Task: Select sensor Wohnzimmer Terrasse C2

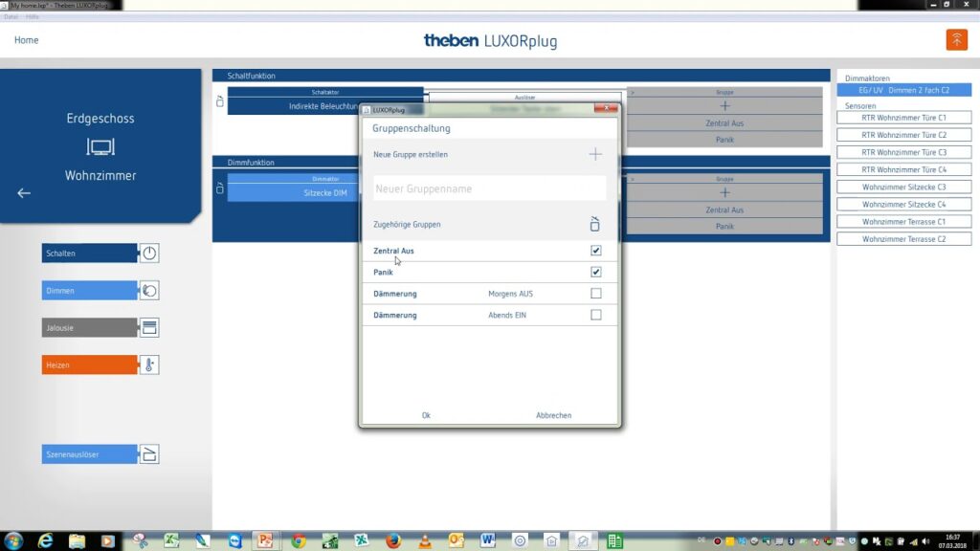Action: pos(903,239)
